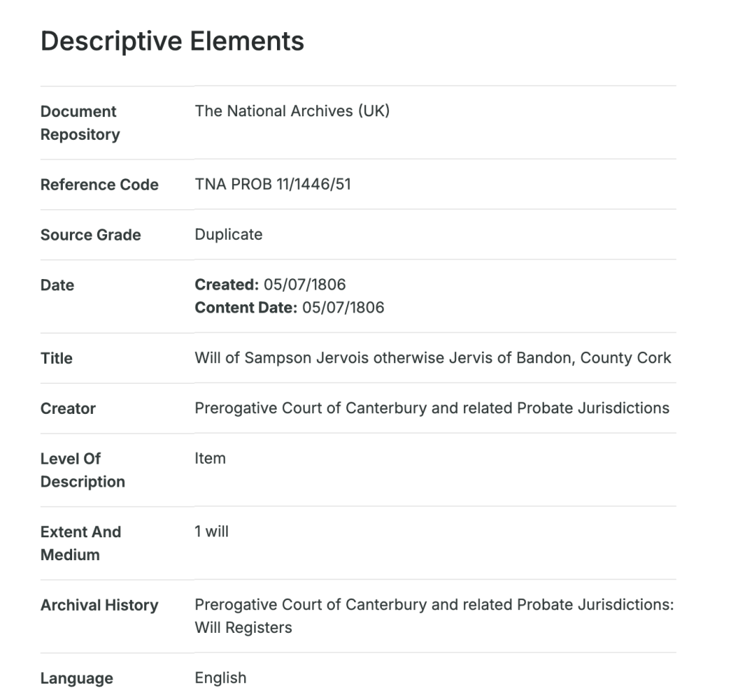Click the Descriptive Elements heading
Image resolution: width=731 pixels, height=700 pixels.
click(172, 41)
